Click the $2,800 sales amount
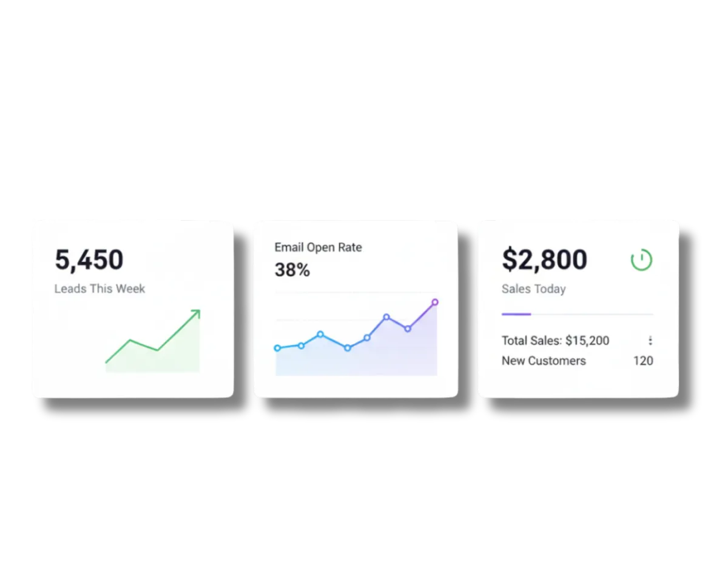The width and height of the screenshot is (728, 582). (x=544, y=259)
